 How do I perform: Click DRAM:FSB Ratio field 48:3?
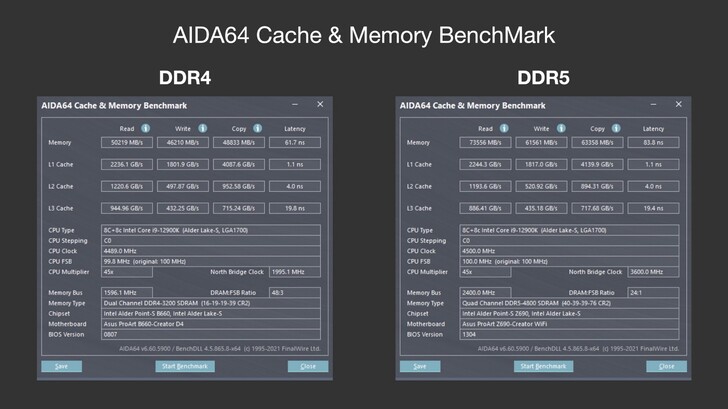(295, 292)
